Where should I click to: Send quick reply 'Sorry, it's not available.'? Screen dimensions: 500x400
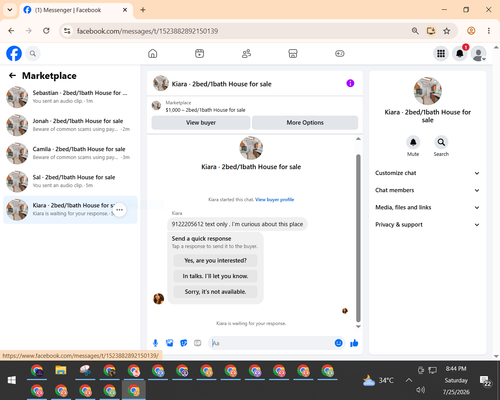click(215, 292)
